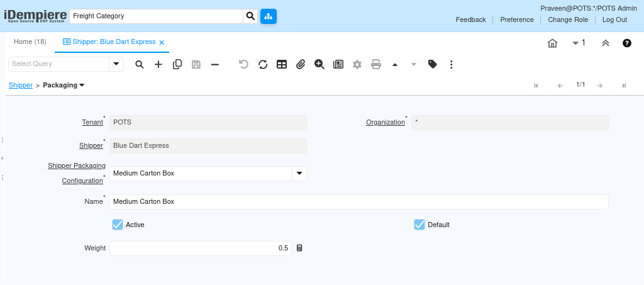644x285 pixels.
Task: Click Change Role link
Action: 568,20
